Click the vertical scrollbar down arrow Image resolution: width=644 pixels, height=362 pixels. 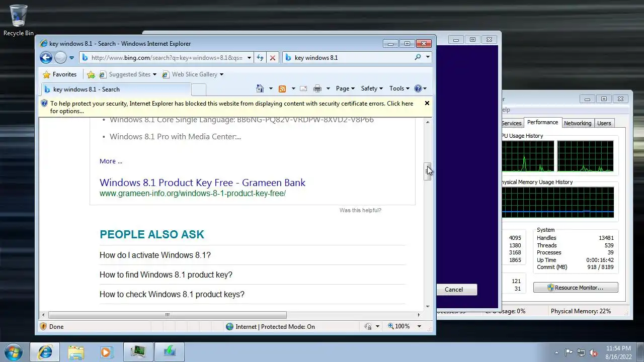tap(428, 306)
